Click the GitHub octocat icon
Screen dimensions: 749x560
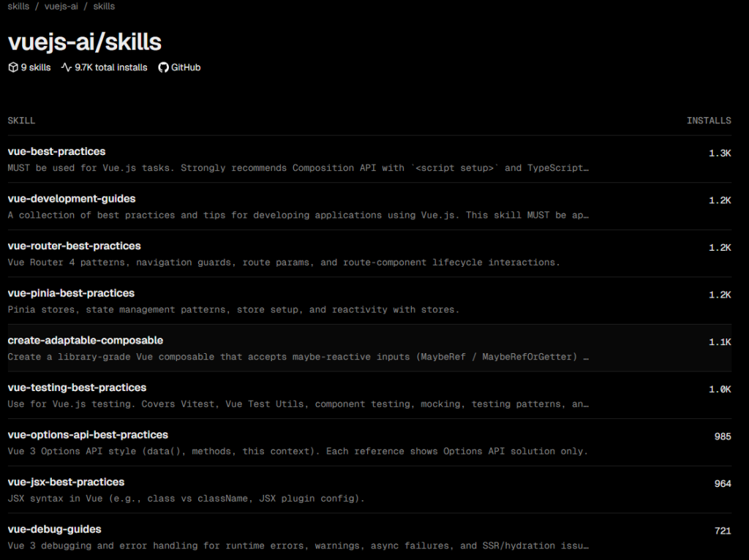click(163, 67)
